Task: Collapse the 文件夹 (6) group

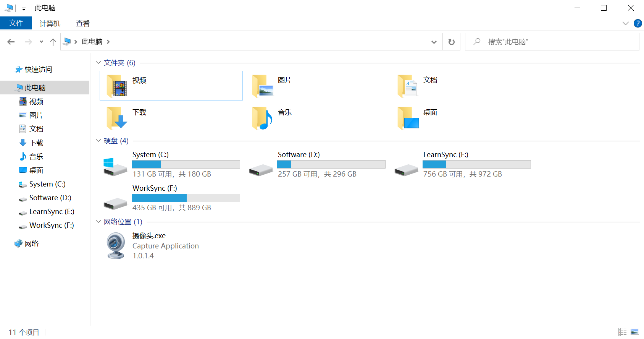Action: click(98, 63)
